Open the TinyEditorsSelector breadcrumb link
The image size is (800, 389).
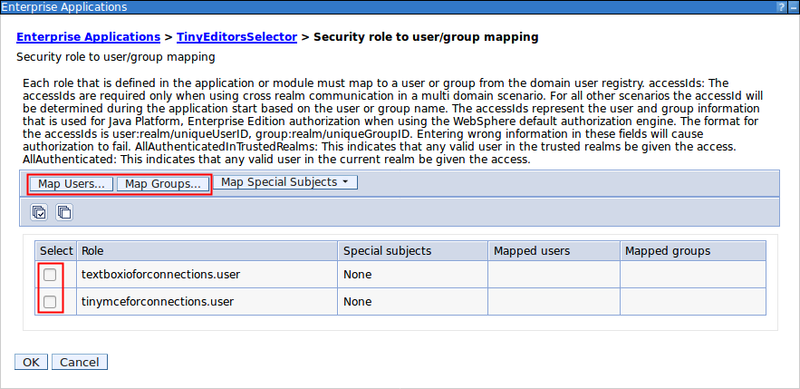[x=237, y=37]
